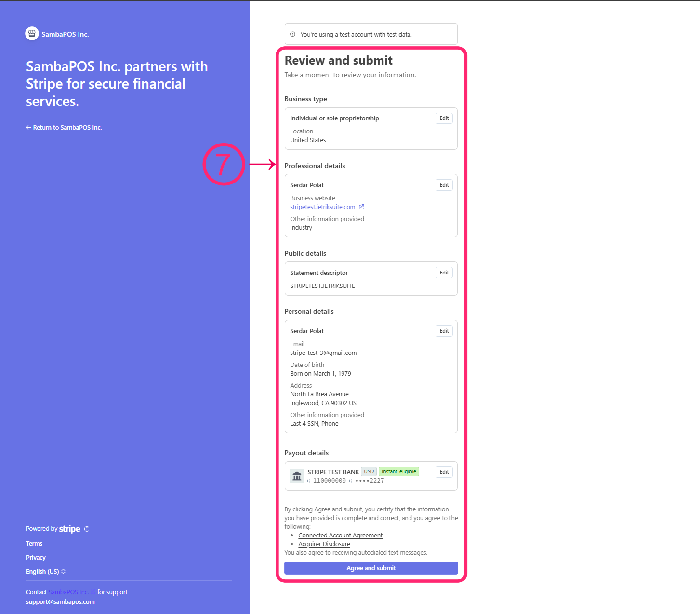Click the Agree and submit button
Image resolution: width=700 pixels, height=614 pixels.
coord(371,568)
